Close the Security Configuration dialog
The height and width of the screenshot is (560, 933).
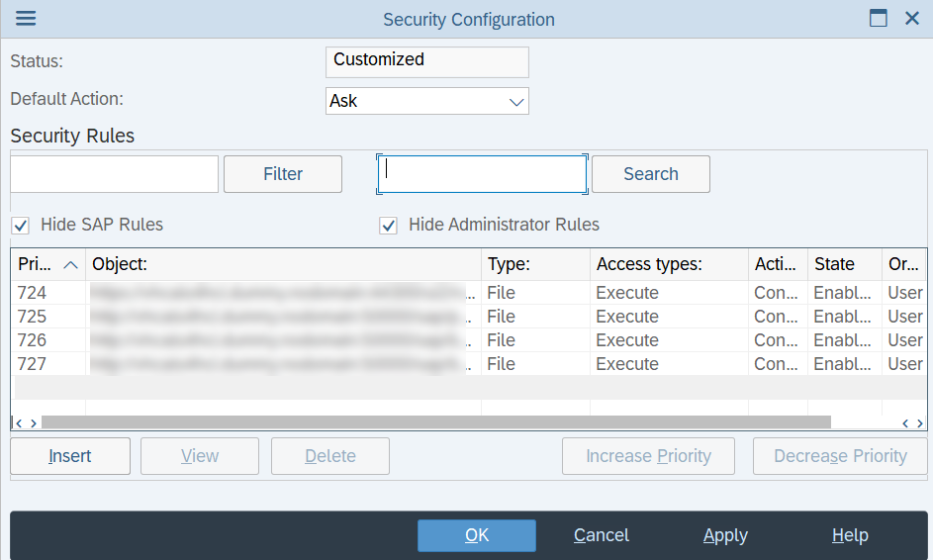point(911,19)
